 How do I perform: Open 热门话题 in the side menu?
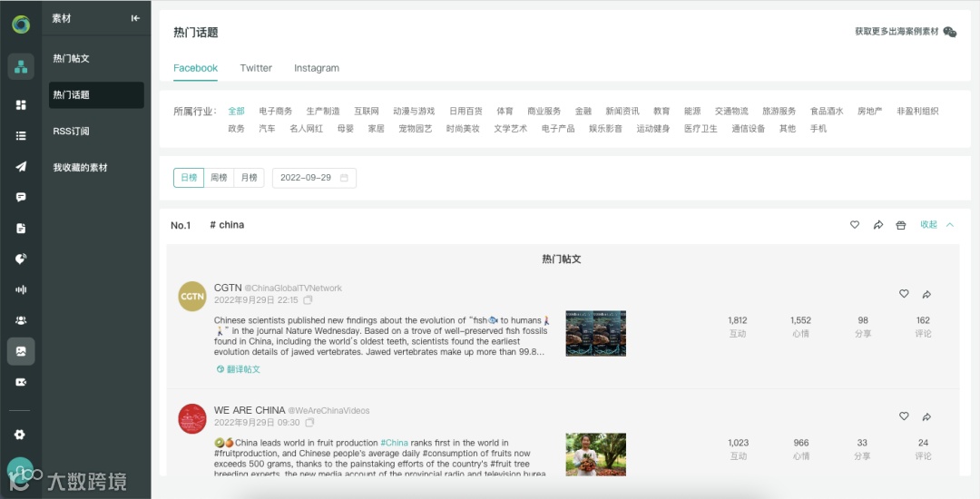(96, 95)
